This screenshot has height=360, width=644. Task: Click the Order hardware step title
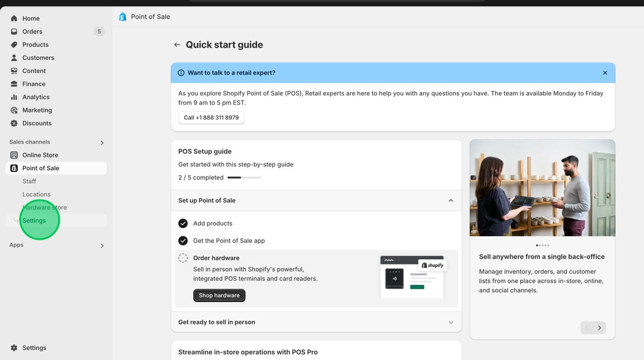216,258
